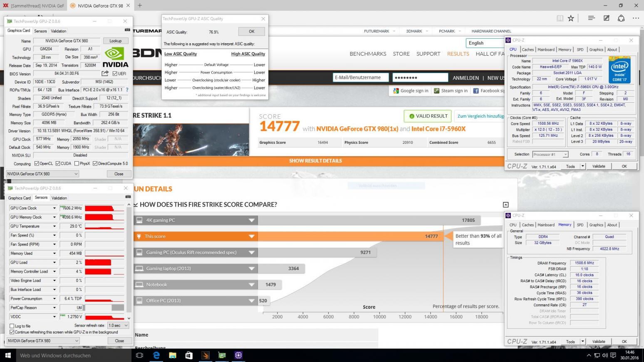
Task: Collapse the score comparison chart icon
Action: tap(506, 204)
